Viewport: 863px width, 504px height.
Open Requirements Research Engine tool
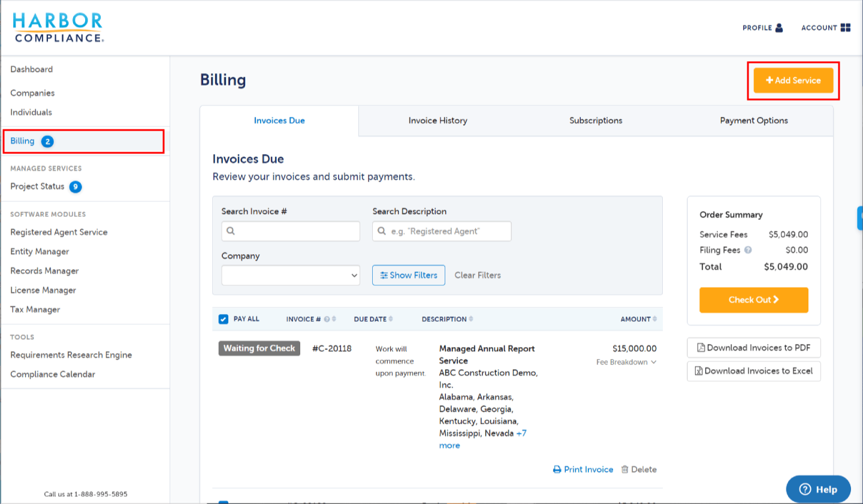[x=71, y=355]
